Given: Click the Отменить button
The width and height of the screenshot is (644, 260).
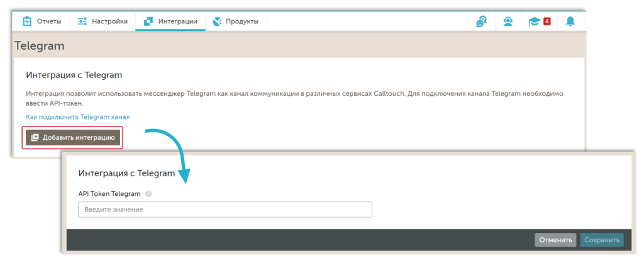Looking at the screenshot, I should tap(555, 240).
